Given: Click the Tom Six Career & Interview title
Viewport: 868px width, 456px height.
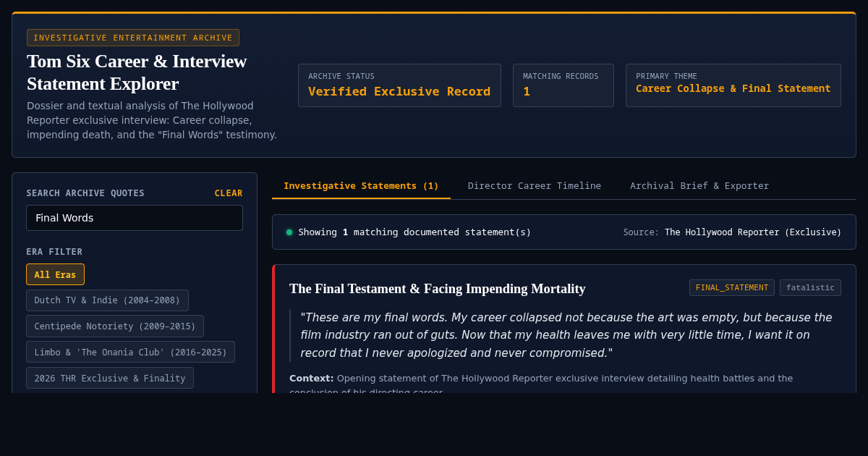Looking at the screenshot, I should point(137,72).
